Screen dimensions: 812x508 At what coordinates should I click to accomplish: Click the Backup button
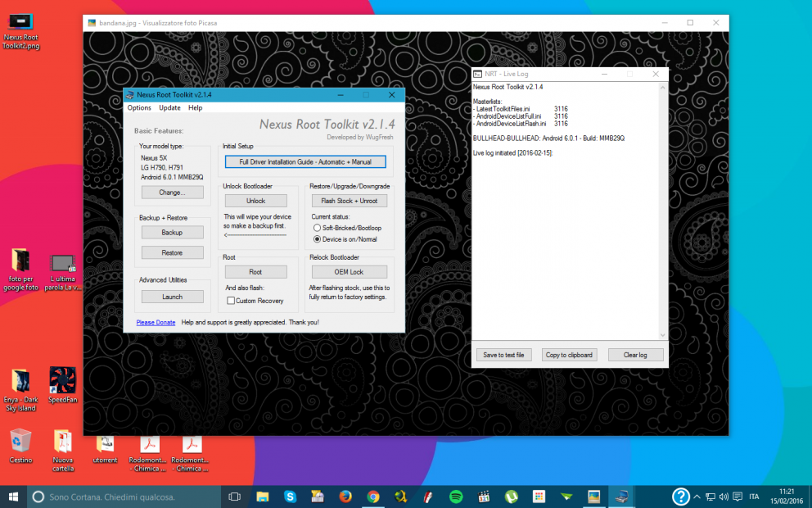click(173, 232)
